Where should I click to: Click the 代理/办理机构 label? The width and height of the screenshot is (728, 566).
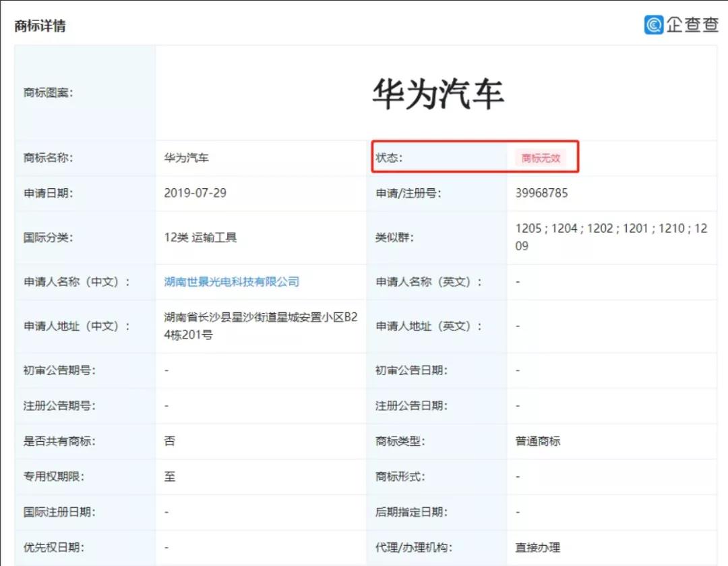(x=414, y=547)
